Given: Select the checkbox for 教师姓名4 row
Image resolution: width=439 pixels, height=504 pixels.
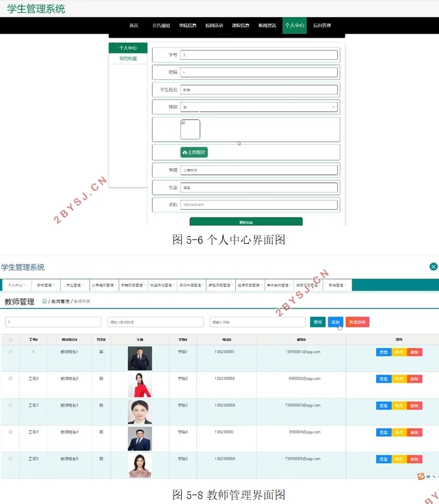Looking at the screenshot, I should (x=10, y=432).
